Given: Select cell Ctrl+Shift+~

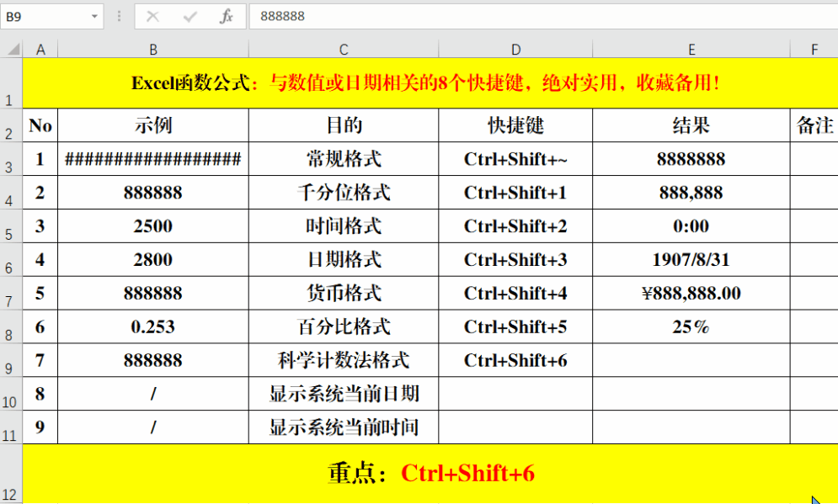Looking at the screenshot, I should pos(515,158).
